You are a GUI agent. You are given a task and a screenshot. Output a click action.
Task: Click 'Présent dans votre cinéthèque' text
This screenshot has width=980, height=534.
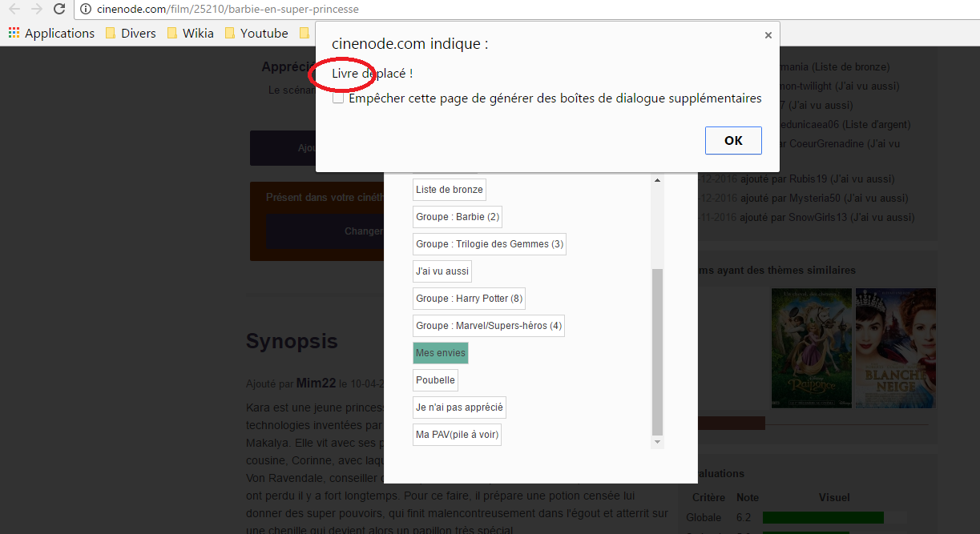pyautogui.click(x=325, y=197)
